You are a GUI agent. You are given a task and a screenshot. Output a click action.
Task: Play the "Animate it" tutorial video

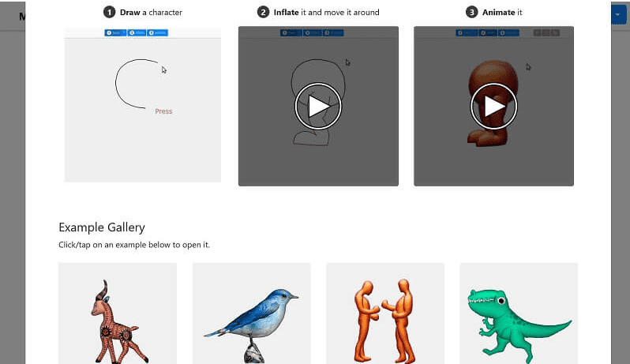pos(493,107)
